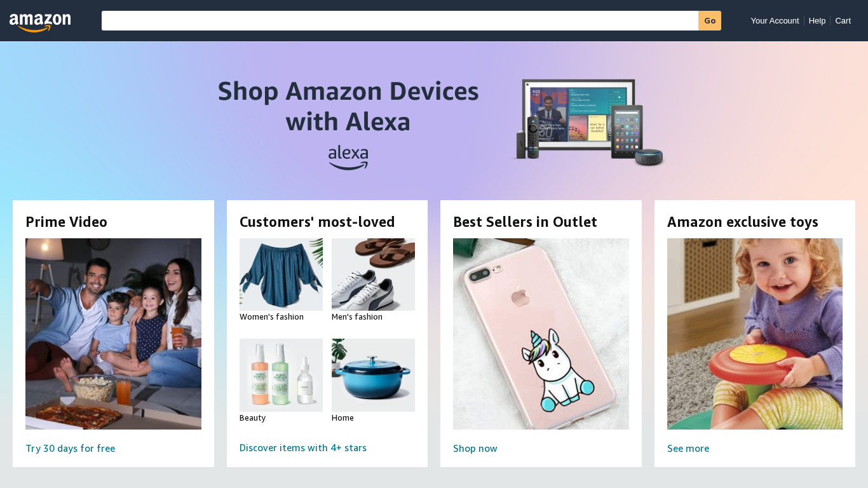
Task: Click Try 30 days for free link
Action: 70,449
